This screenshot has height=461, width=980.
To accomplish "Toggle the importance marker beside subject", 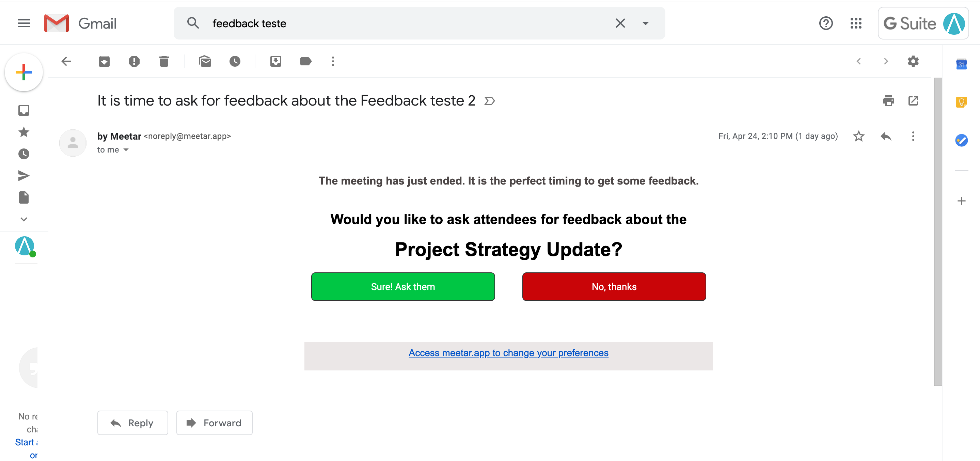I will pos(490,101).
